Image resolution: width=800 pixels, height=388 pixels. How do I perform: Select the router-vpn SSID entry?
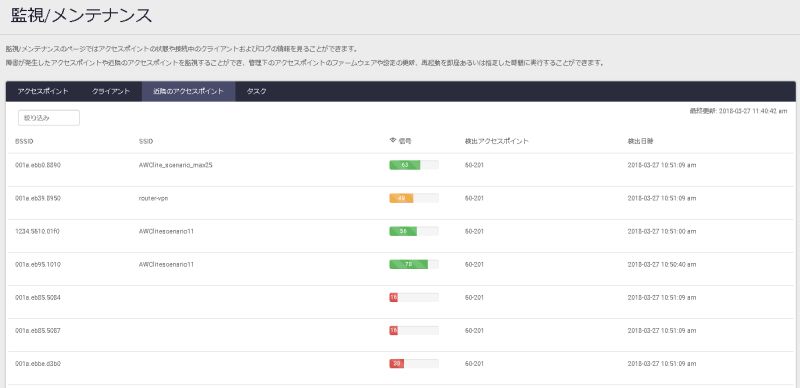coord(153,198)
